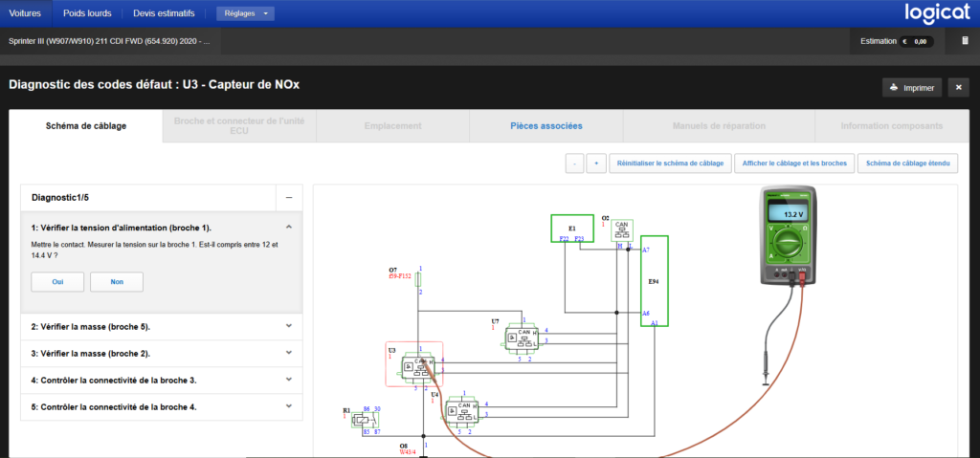Screen dimensions: 980x458
Task: Click Réinitialiser le schéma de câblage
Action: click(x=670, y=164)
